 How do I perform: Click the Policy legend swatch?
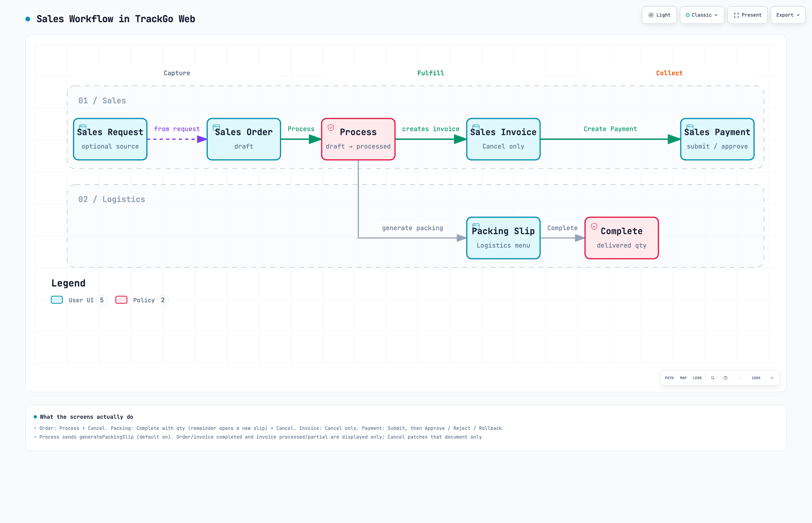pos(121,300)
